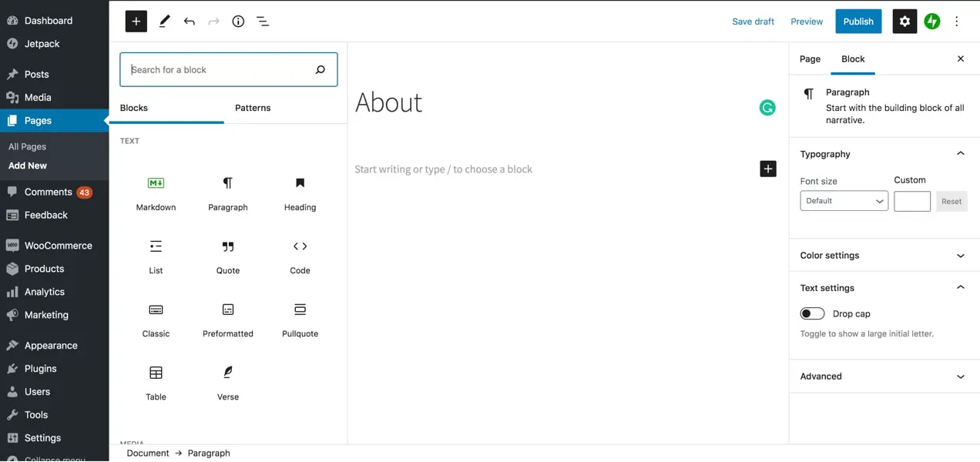Viewport: 980px width, 462px height.
Task: Open the Pages menu item
Action: click(54, 121)
